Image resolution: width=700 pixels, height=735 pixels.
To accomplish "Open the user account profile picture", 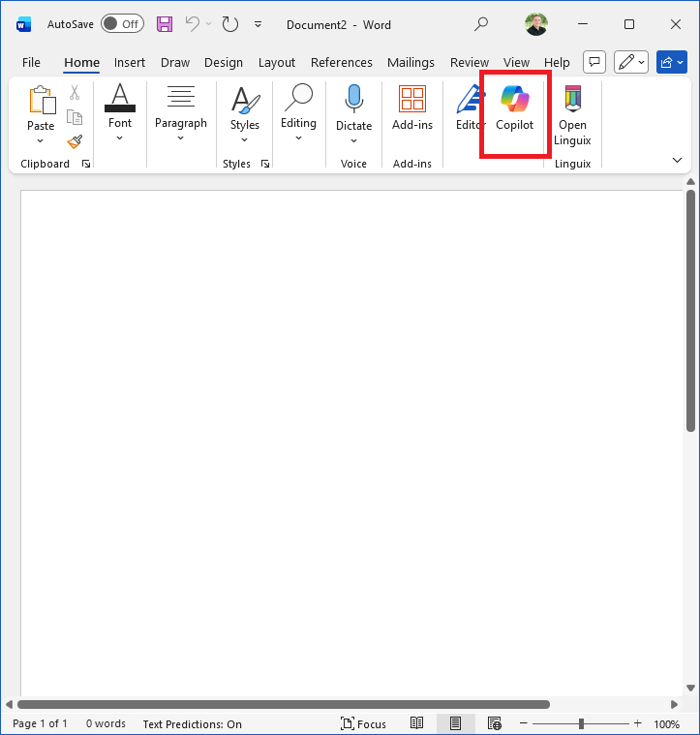I will click(536, 24).
